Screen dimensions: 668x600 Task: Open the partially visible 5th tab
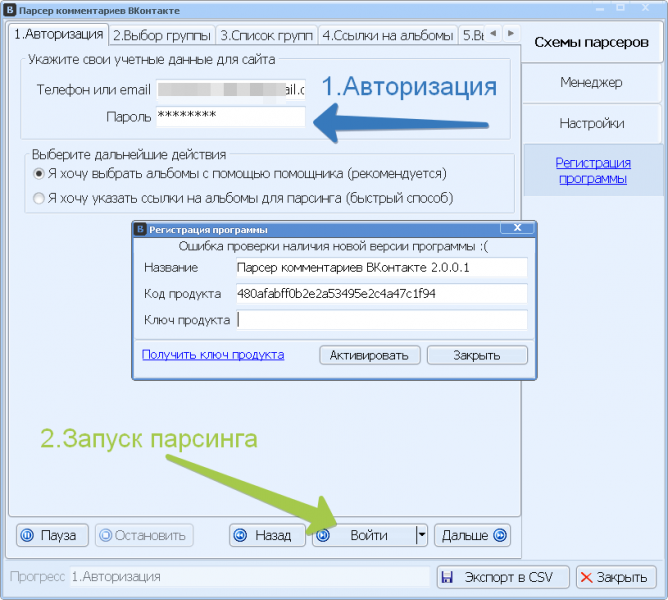coord(472,35)
